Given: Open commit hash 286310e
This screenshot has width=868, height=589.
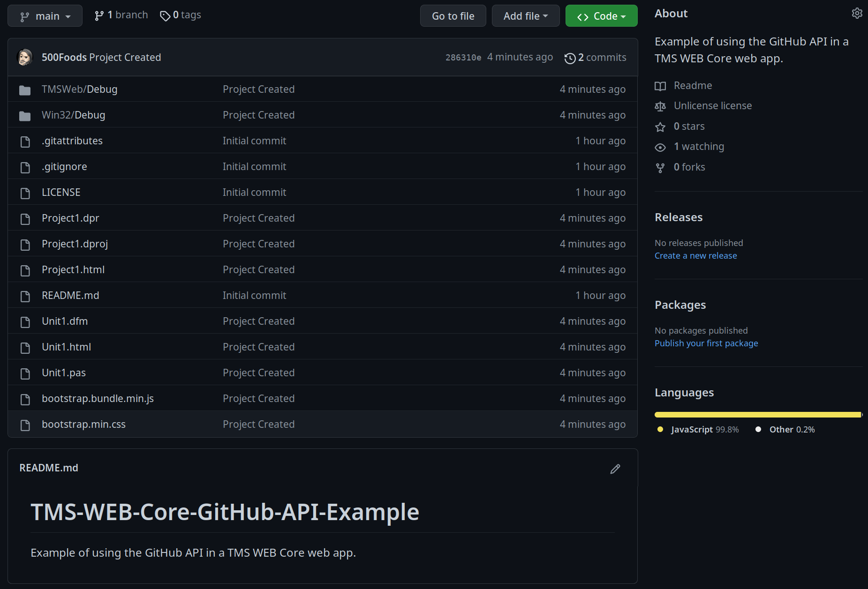Looking at the screenshot, I should 463,57.
